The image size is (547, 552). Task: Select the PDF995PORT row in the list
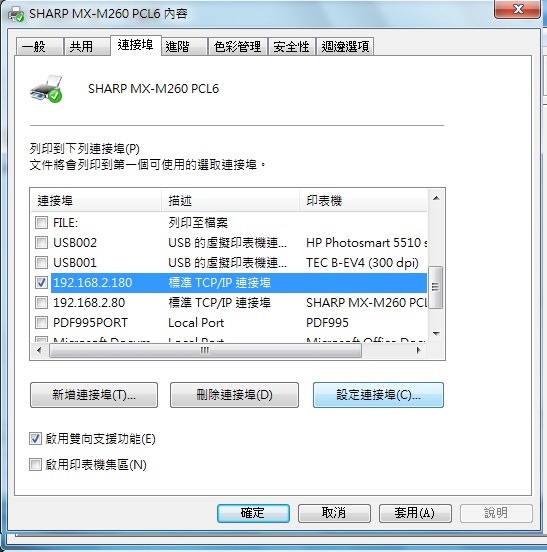point(229,322)
